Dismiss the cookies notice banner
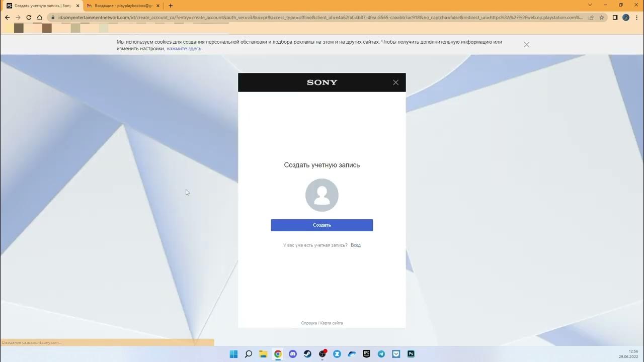 [526, 45]
